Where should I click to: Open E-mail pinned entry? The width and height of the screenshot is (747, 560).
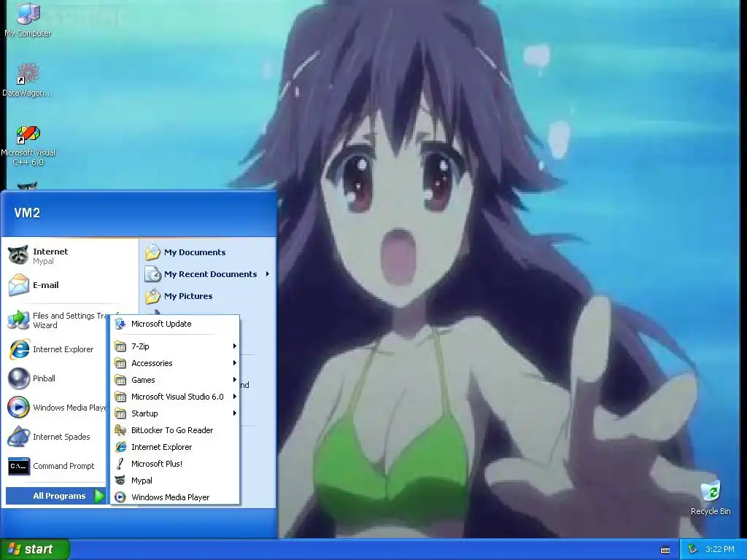pos(70,285)
